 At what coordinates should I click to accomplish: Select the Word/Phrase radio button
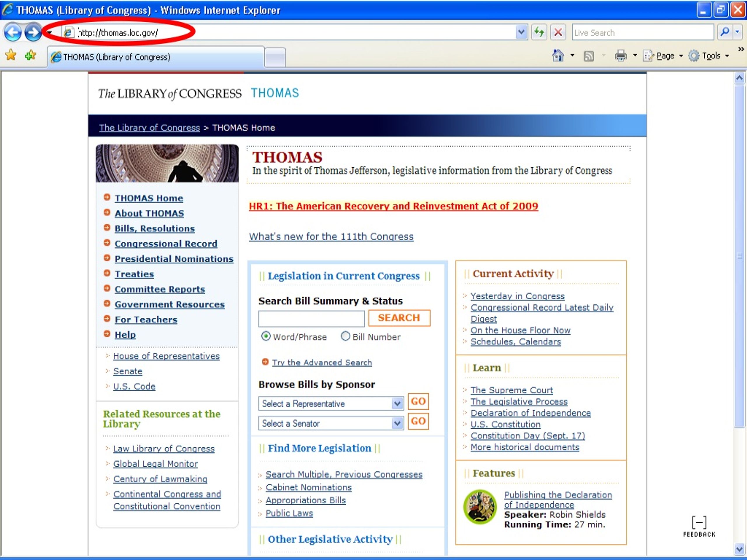(x=266, y=337)
